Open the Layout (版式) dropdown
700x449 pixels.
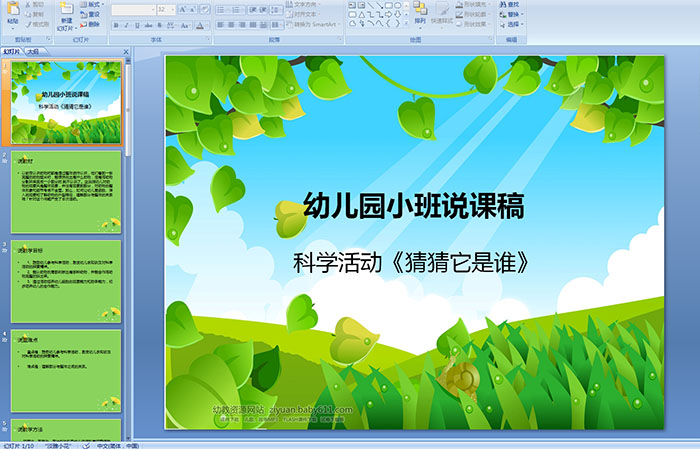pyautogui.click(x=92, y=4)
